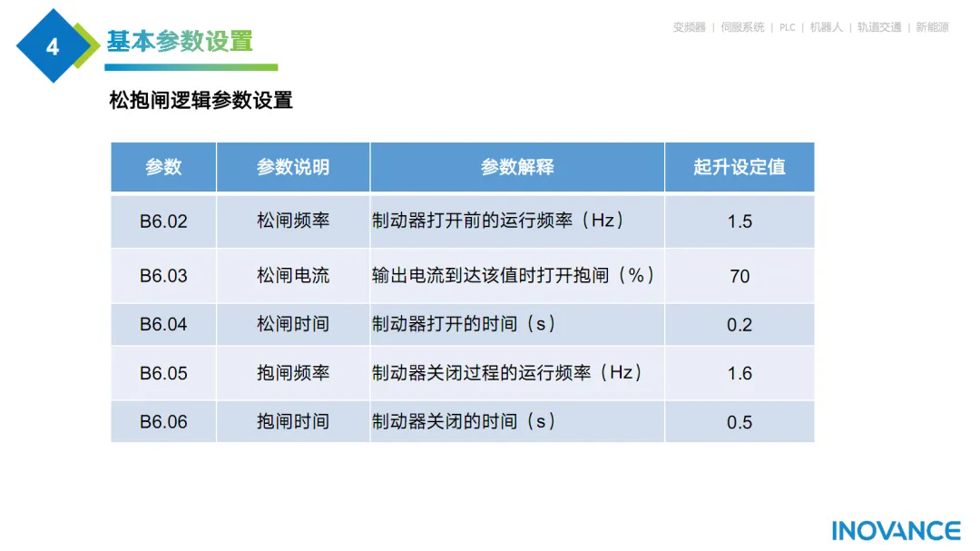This screenshot has height=551, width=980.
Task: Click the value 70 for B6.03
Action: point(739,276)
